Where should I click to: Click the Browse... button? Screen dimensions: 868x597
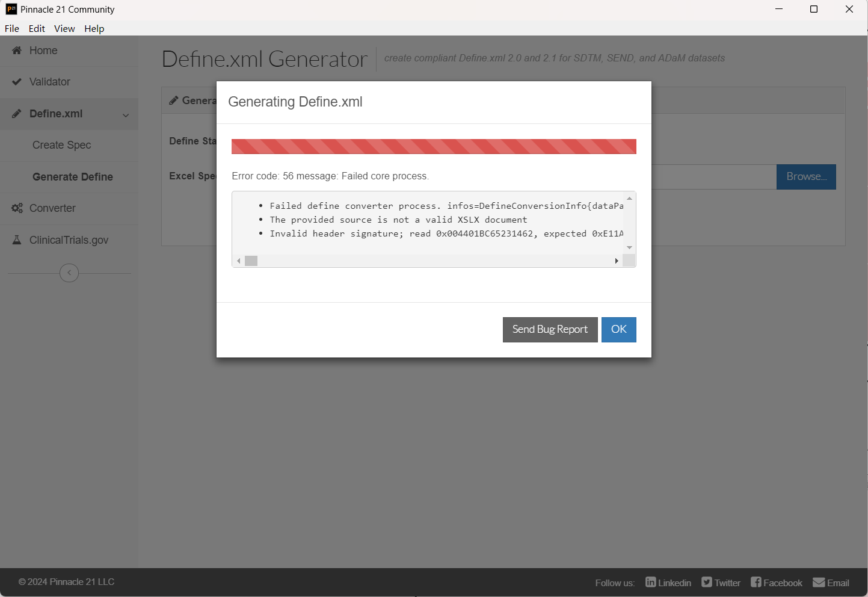806,177
